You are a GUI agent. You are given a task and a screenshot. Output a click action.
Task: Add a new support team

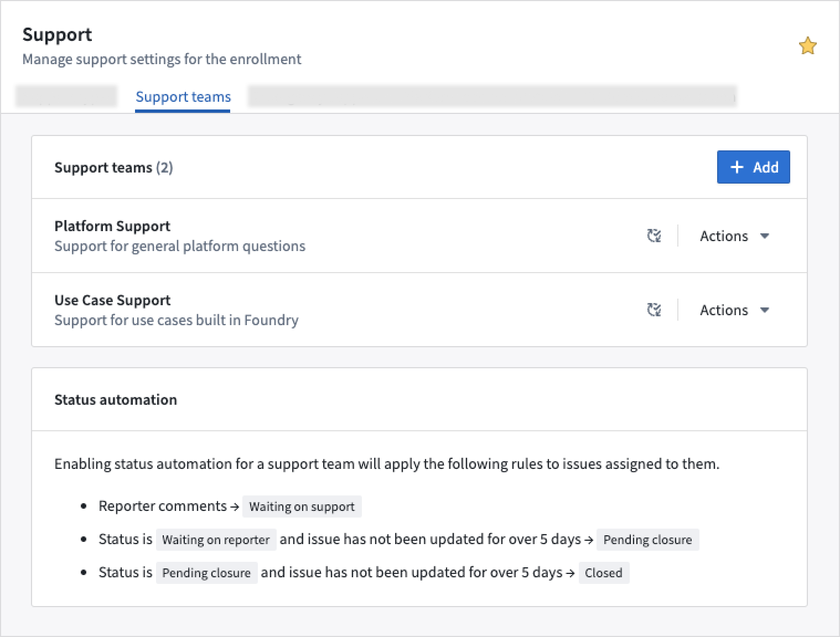[x=753, y=167]
